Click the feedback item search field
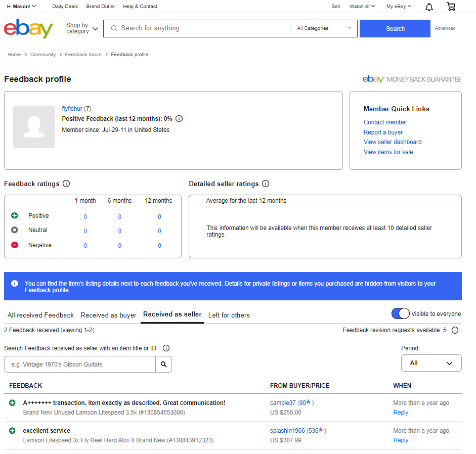 (80, 364)
